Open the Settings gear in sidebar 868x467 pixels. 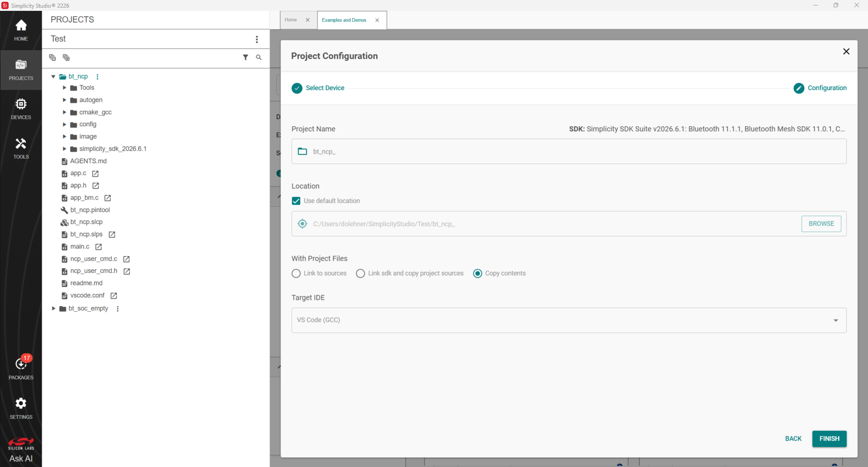coord(21,408)
